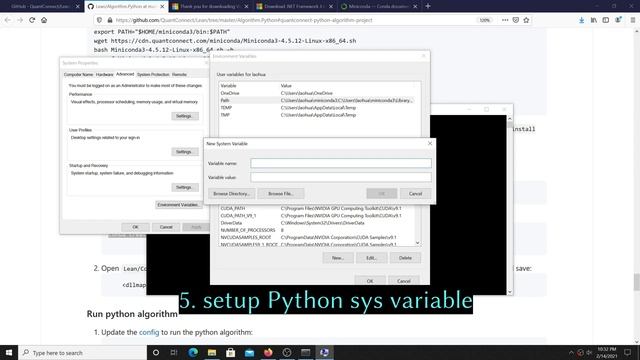This screenshot has height=360, width=640.
Task: Toggle Firefox sidebar icon
Action: [x=606, y=20]
